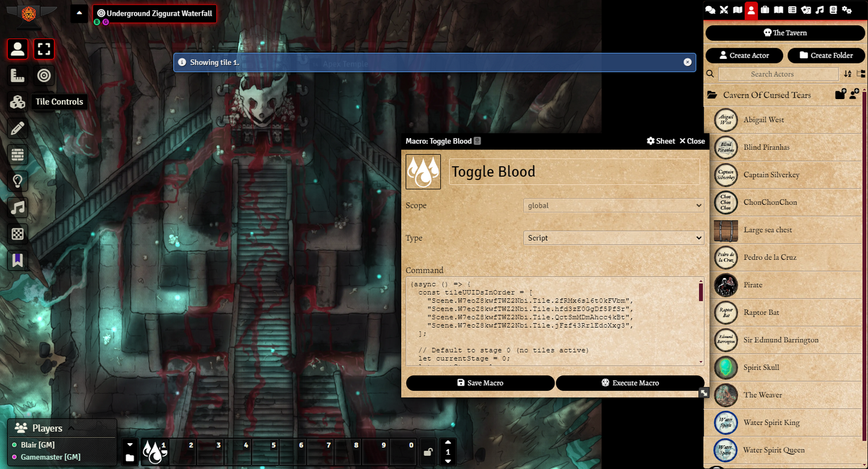This screenshot has width=868, height=469.
Task: Select the Walls brick tool
Action: coord(17,155)
